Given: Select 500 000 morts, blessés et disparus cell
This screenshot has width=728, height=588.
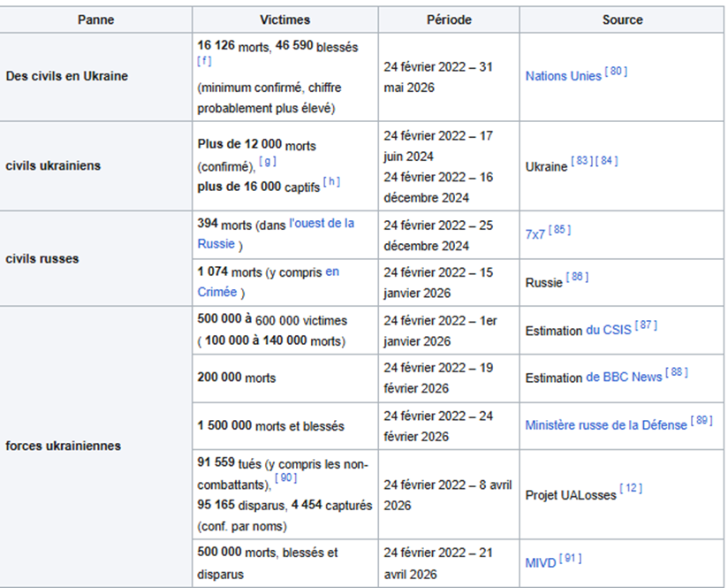Looking at the screenshot, I should tap(285, 563).
